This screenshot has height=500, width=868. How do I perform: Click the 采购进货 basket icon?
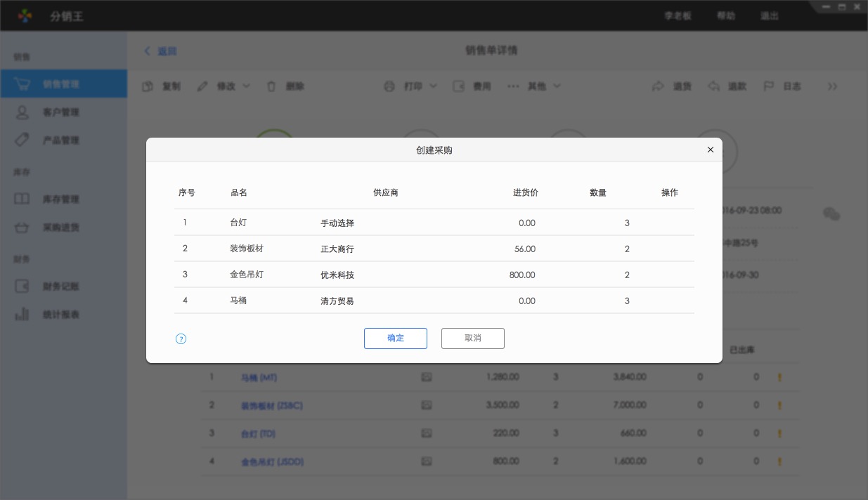[x=22, y=228]
